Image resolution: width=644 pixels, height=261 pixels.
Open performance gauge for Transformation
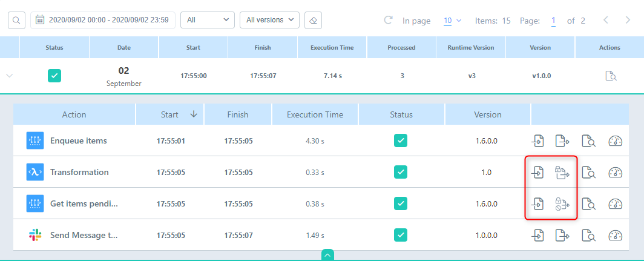[615, 172]
